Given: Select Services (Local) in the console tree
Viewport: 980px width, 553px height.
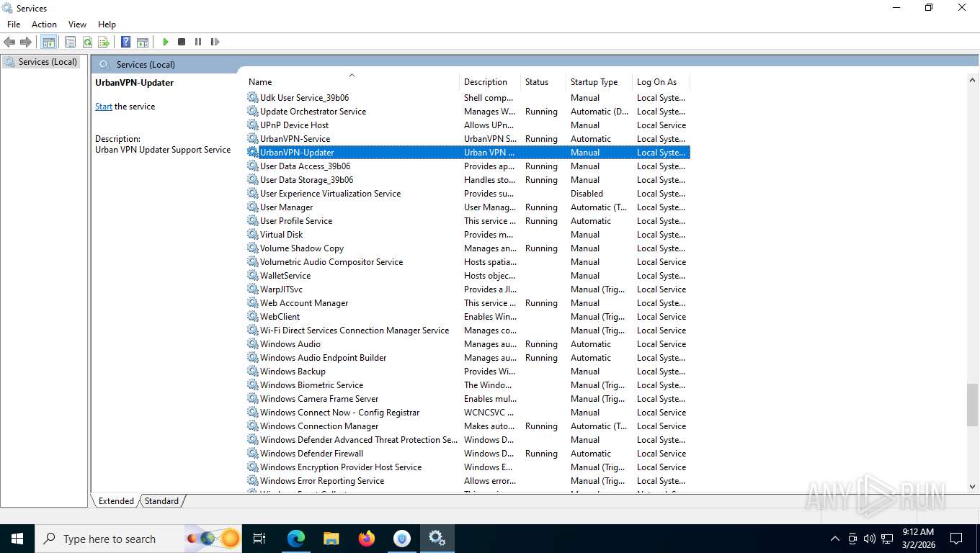Looking at the screenshot, I should click(x=41, y=62).
